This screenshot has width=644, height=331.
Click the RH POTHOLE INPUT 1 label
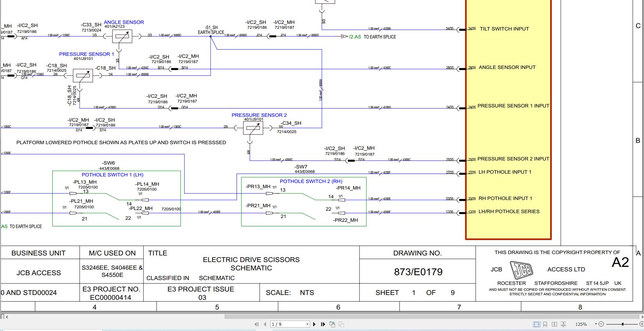pyautogui.click(x=505, y=198)
